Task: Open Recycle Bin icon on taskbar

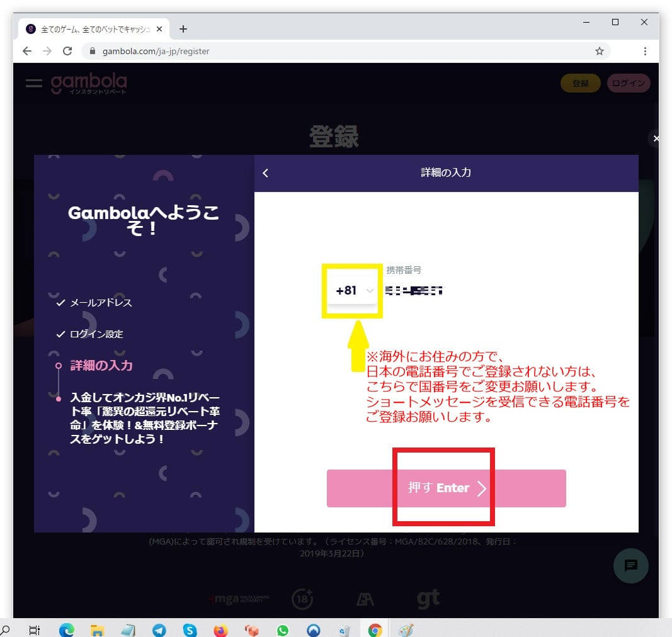Action: pyautogui.click(x=344, y=630)
